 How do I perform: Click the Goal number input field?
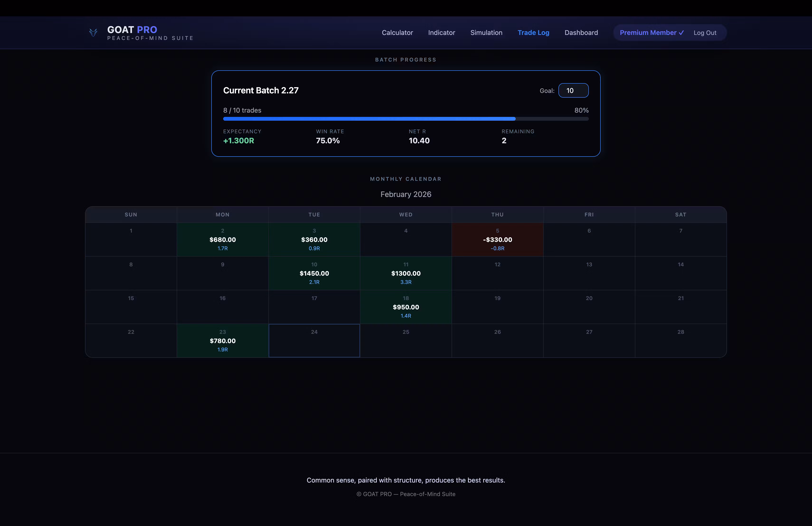pos(573,91)
